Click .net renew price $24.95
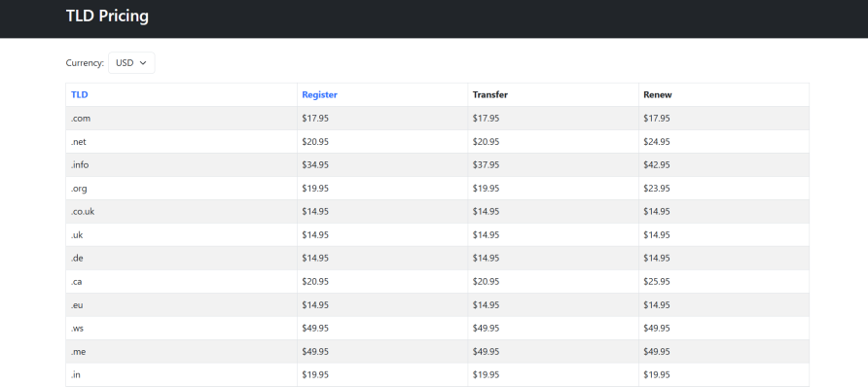 [657, 142]
